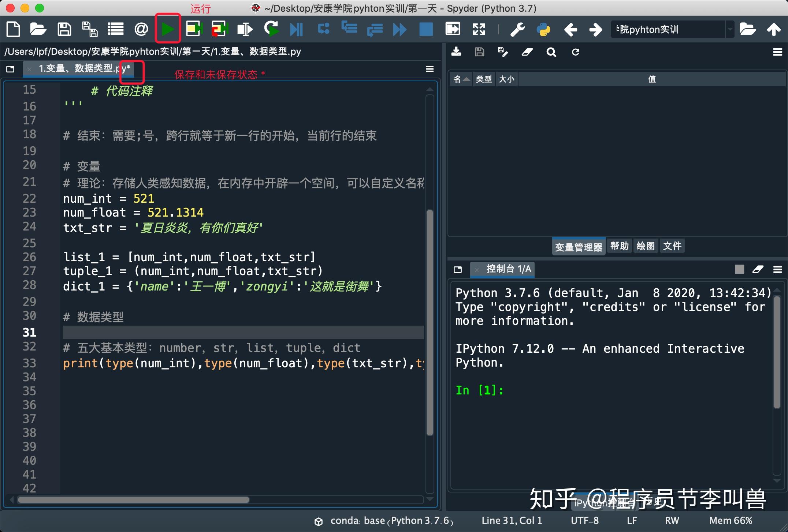Viewport: 788px width, 532px height.
Task: Switch to the 绘图 tab
Action: coord(646,246)
